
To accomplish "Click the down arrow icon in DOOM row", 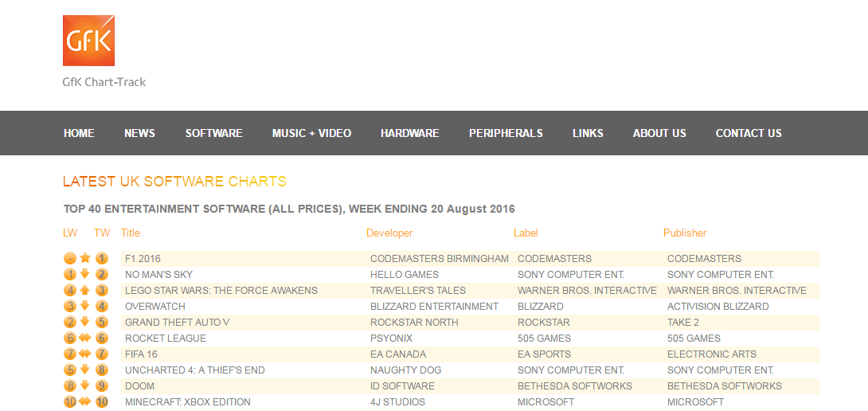I will (85, 386).
